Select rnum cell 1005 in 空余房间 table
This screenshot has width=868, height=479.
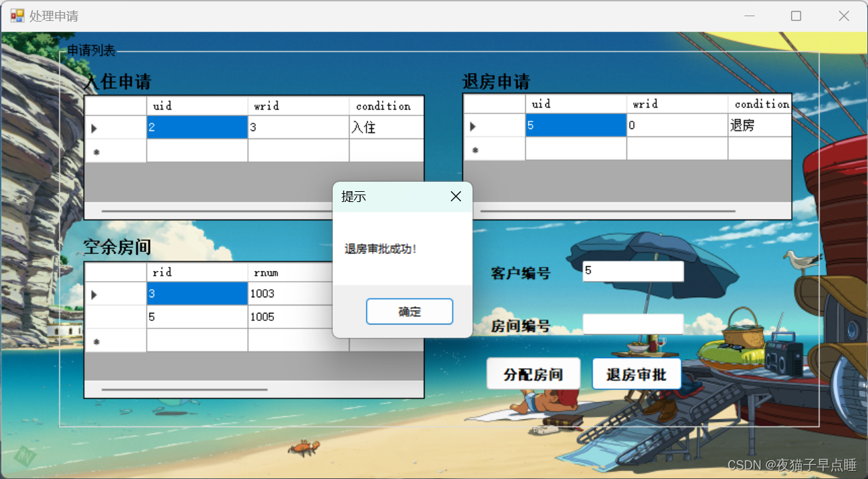point(298,316)
